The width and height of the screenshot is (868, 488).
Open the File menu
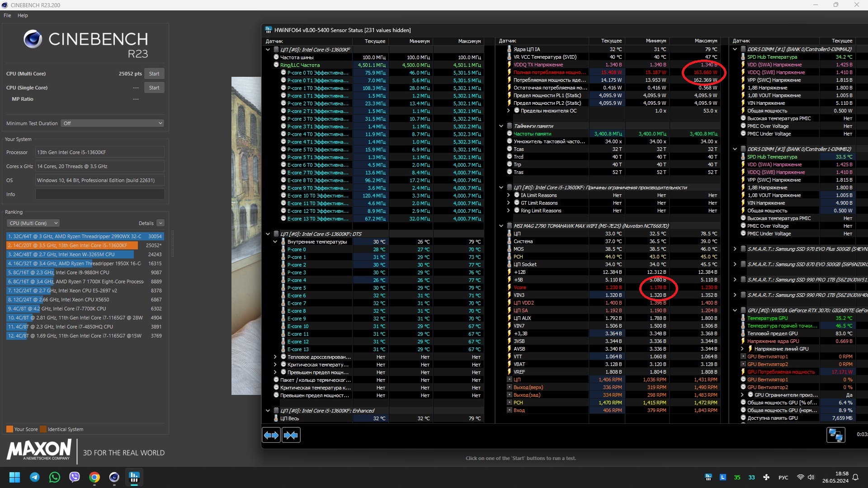7,15
